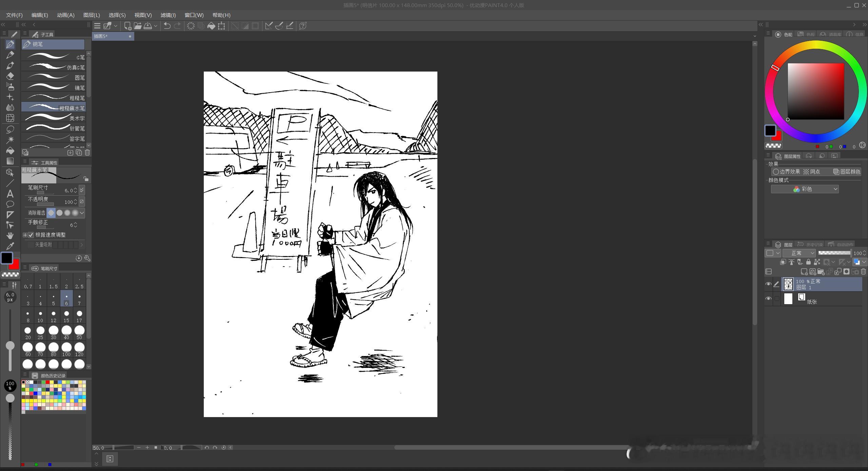Click the layer opacity slider bar
Viewport: 868px width, 471px height.
[x=834, y=253]
